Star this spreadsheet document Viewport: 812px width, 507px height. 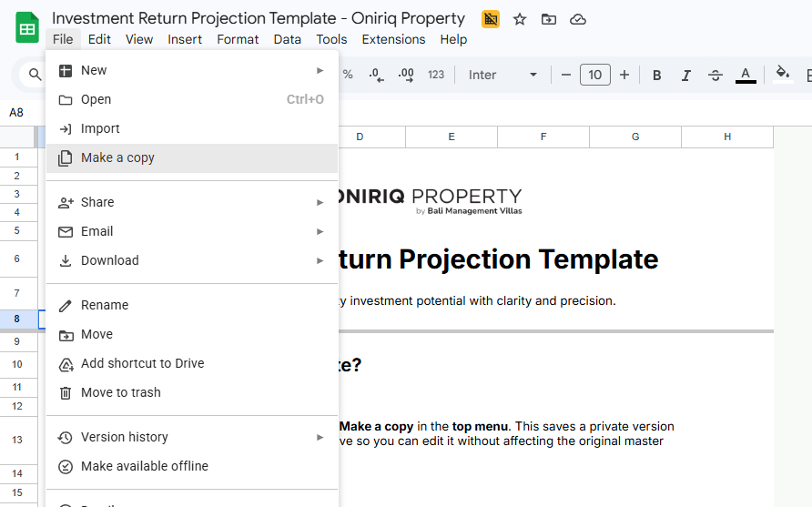[520, 20]
